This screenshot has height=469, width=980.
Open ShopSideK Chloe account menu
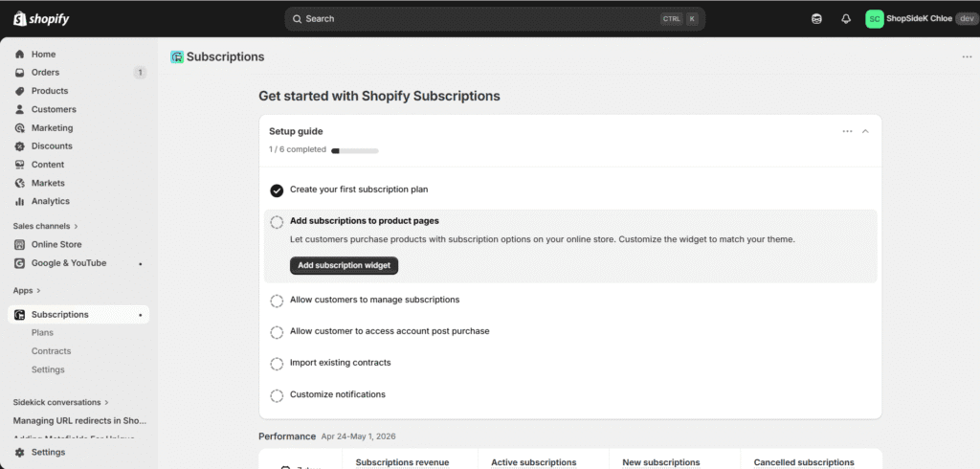click(920, 19)
